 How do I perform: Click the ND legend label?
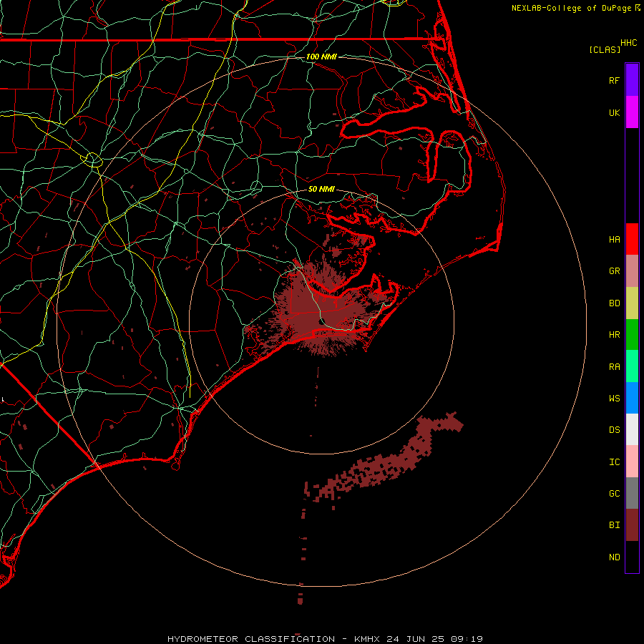pos(614,557)
